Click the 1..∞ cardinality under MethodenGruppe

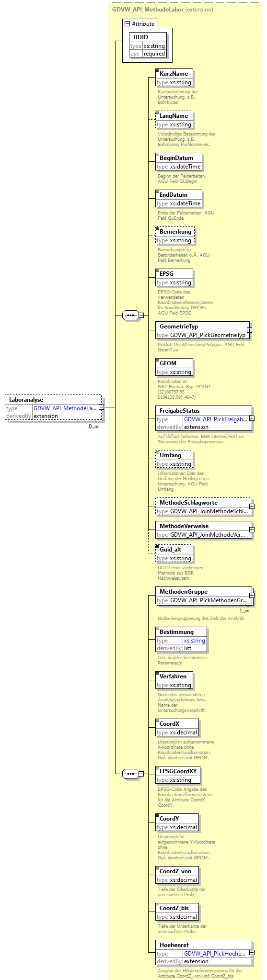(244, 611)
